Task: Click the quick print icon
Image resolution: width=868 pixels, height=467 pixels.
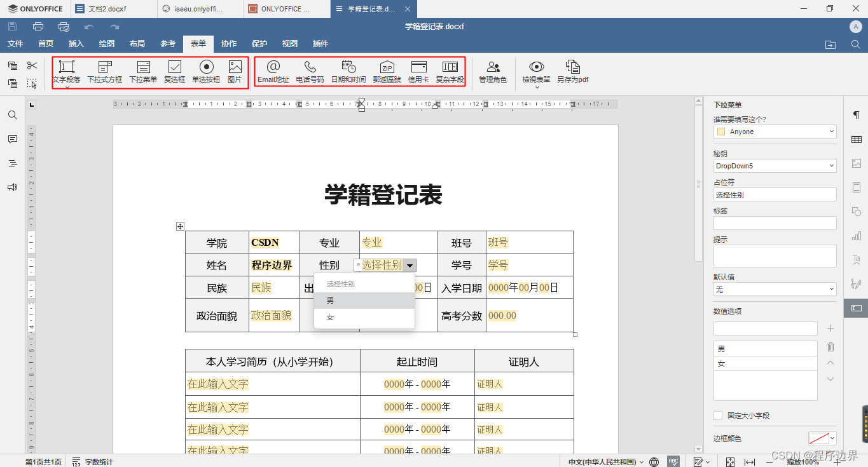Action: [x=64, y=27]
